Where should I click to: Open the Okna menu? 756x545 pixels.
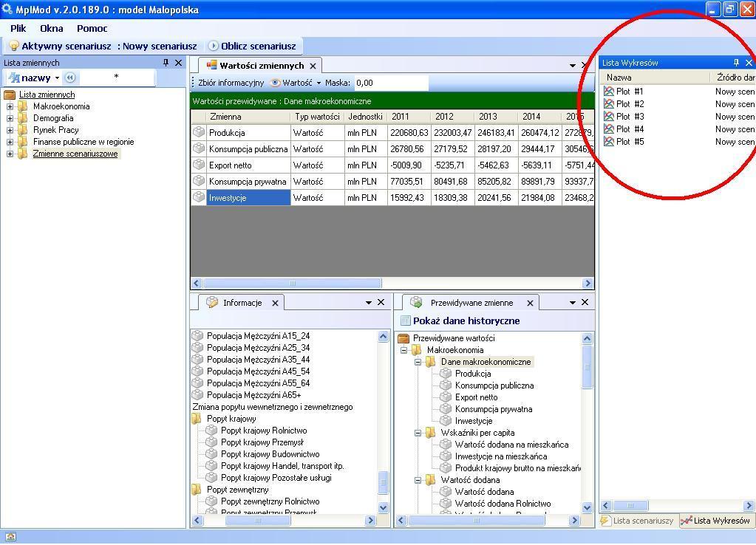(x=52, y=28)
